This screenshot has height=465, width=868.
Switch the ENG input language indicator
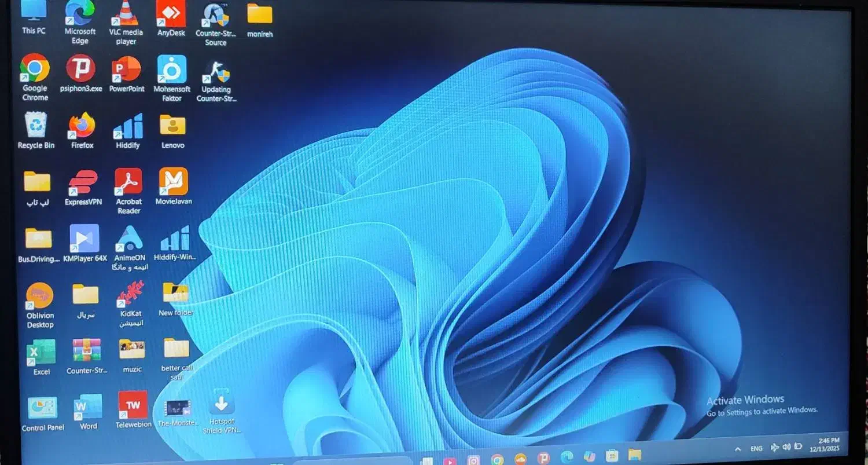pos(756,448)
